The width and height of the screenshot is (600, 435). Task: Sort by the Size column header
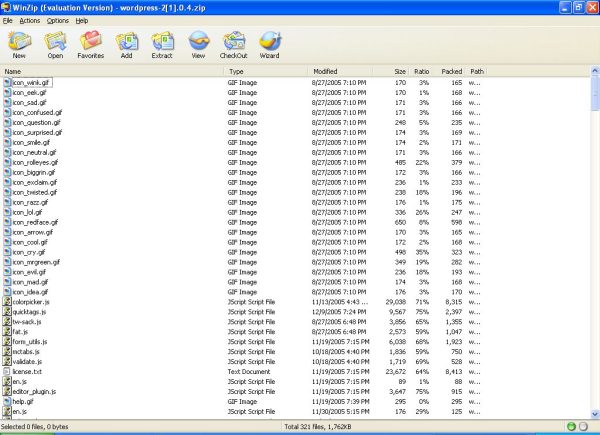pyautogui.click(x=390, y=72)
